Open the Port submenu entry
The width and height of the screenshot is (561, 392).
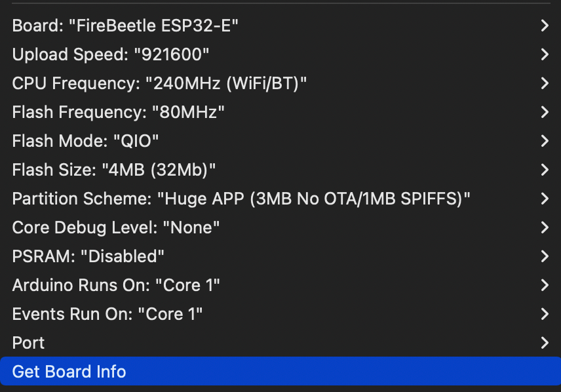(x=280, y=343)
